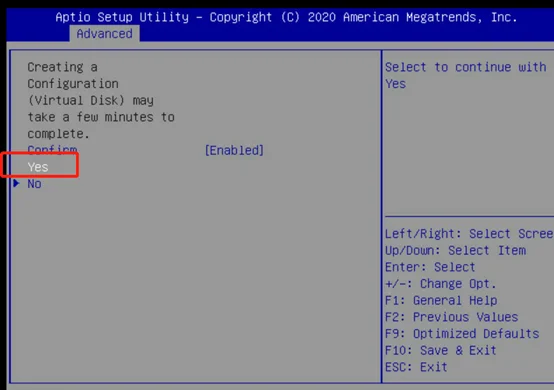This screenshot has height=390, width=554.
Task: Open the Advanced tab
Action: 104,34
